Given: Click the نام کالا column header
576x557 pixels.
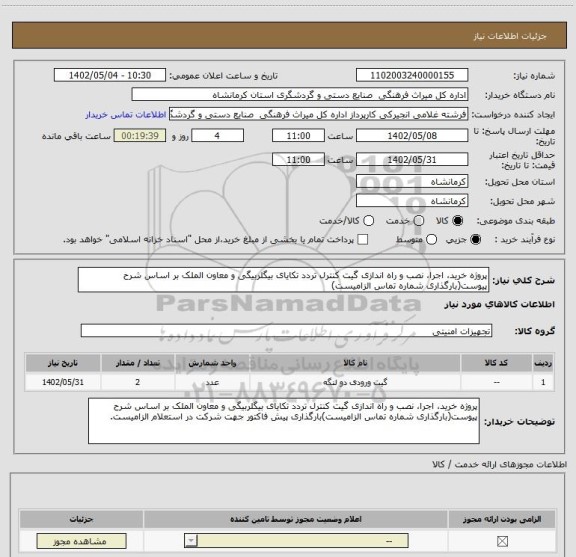Looking at the screenshot, I should [355, 363].
